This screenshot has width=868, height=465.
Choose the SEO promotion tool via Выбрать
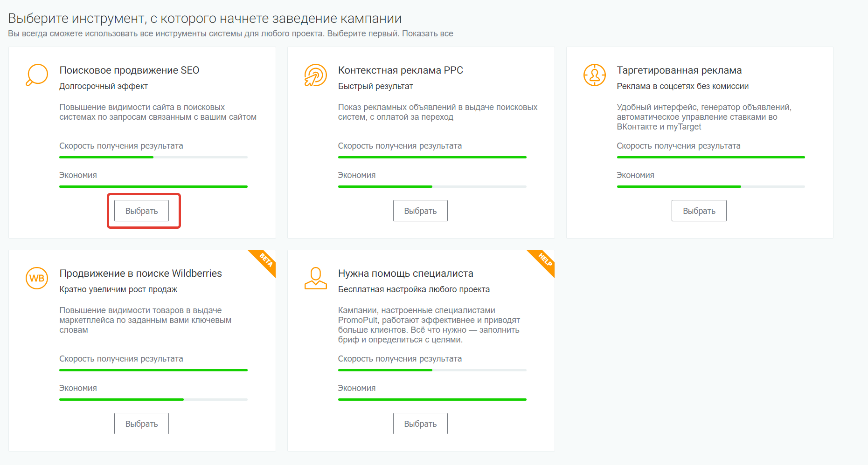(x=141, y=211)
